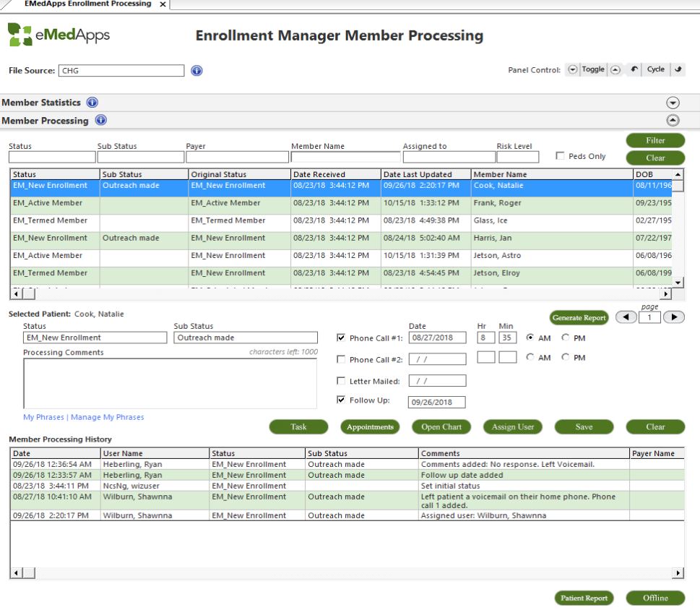The width and height of the screenshot is (700, 610).
Task: Open the Selected Patient Status field
Action: [x=95, y=338]
